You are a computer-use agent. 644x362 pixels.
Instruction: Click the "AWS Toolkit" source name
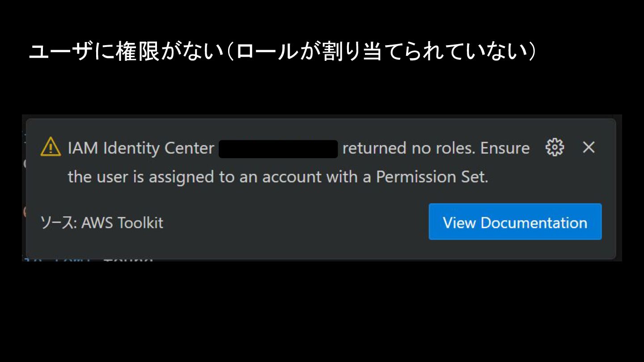pos(122,223)
